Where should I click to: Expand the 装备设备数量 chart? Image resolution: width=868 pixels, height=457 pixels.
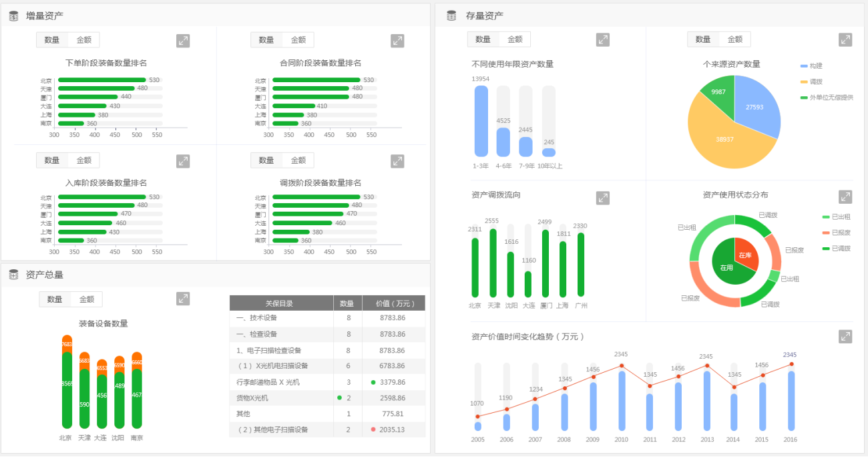tap(183, 299)
